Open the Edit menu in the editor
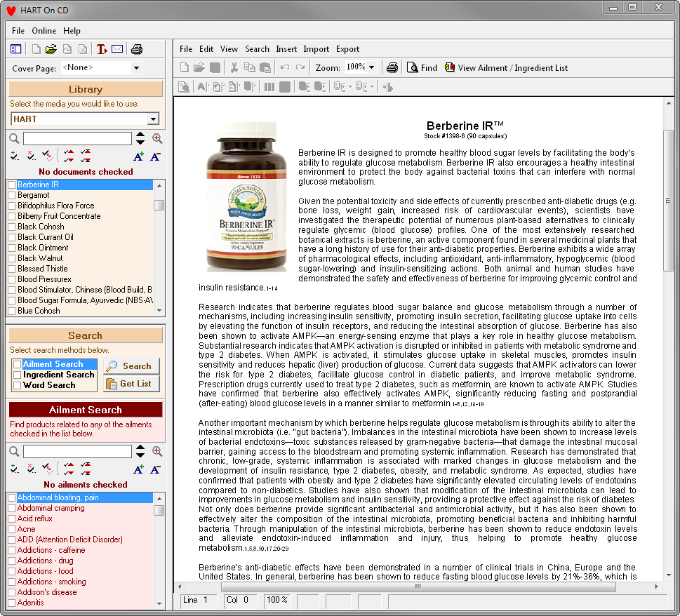 (x=206, y=49)
